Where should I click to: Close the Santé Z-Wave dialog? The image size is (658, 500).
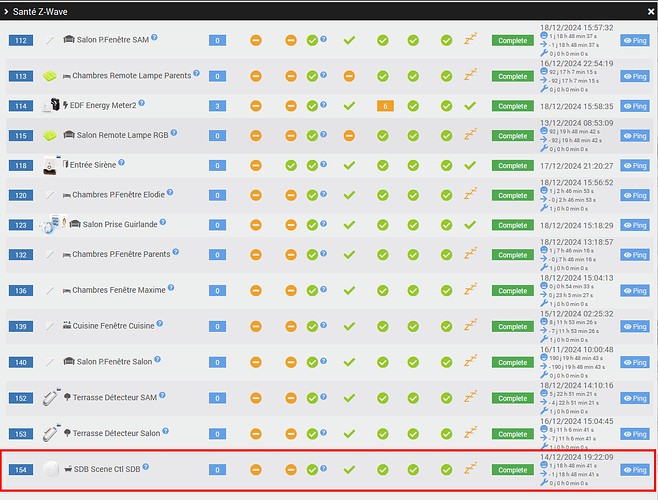pyautogui.click(x=650, y=12)
